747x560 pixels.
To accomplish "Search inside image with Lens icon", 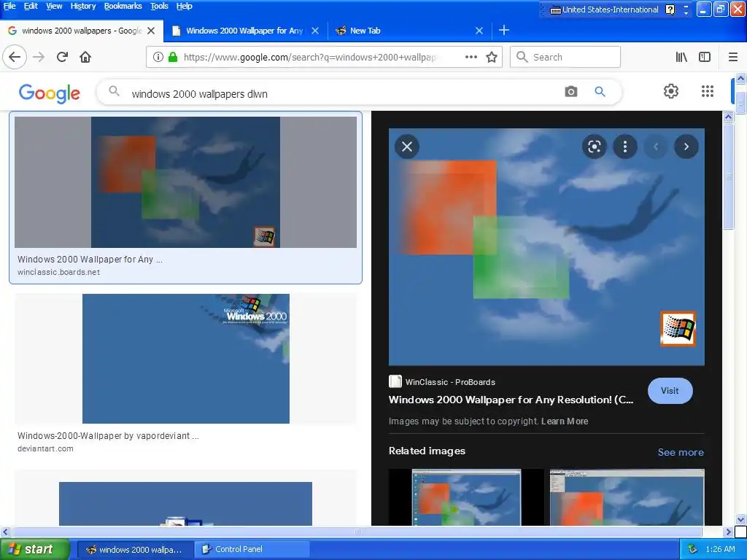I will (x=594, y=147).
